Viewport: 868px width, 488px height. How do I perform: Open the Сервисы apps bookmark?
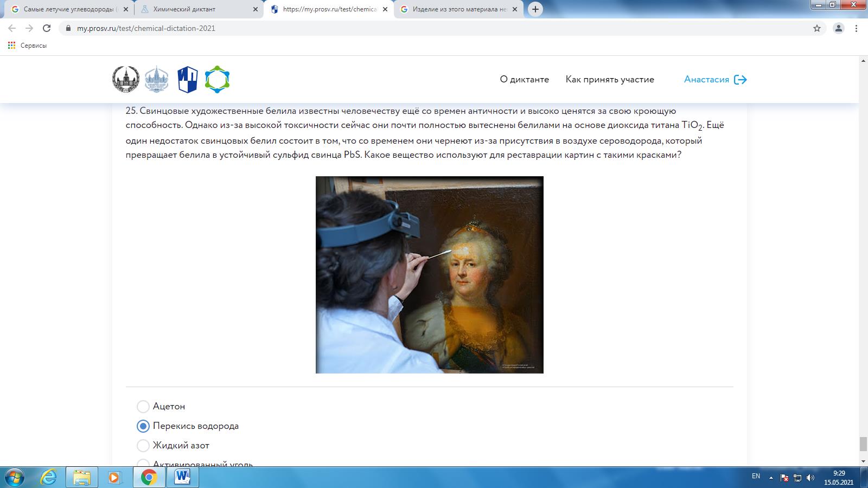(x=27, y=46)
